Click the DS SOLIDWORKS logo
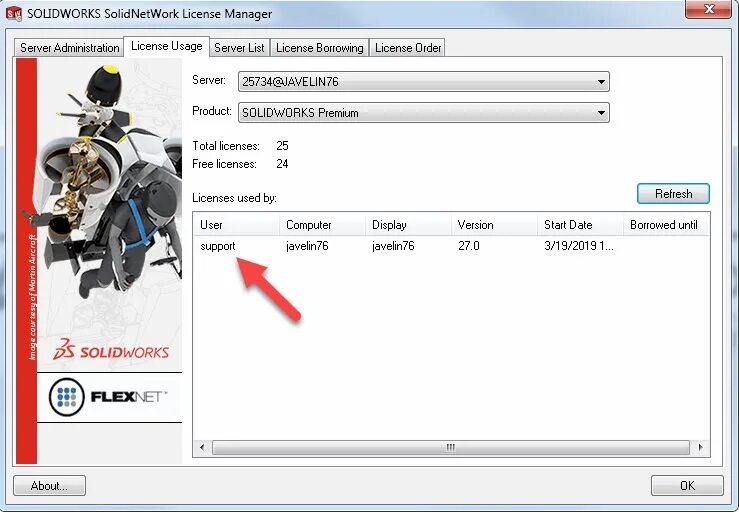Viewport: 739px width, 512px height. (x=111, y=350)
